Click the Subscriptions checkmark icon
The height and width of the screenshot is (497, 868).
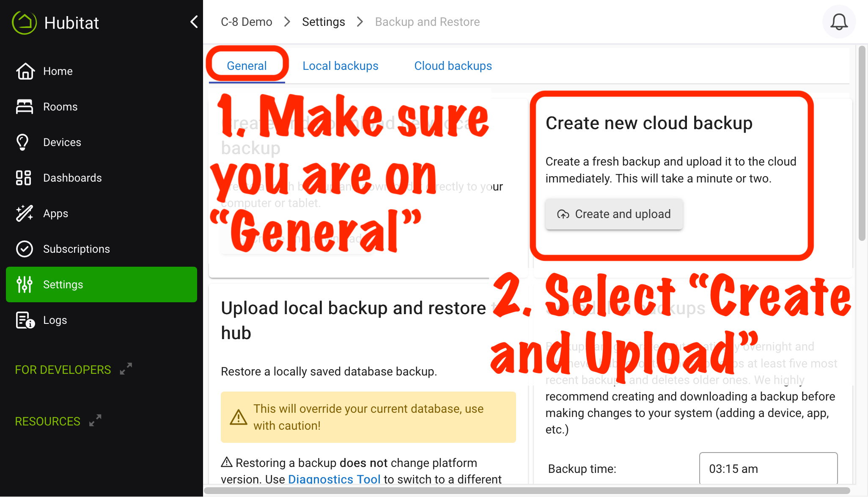coord(25,249)
